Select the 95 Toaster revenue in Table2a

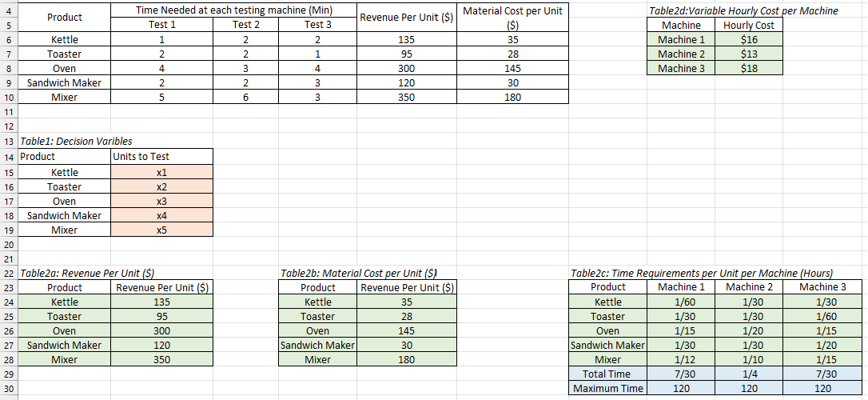coord(161,316)
